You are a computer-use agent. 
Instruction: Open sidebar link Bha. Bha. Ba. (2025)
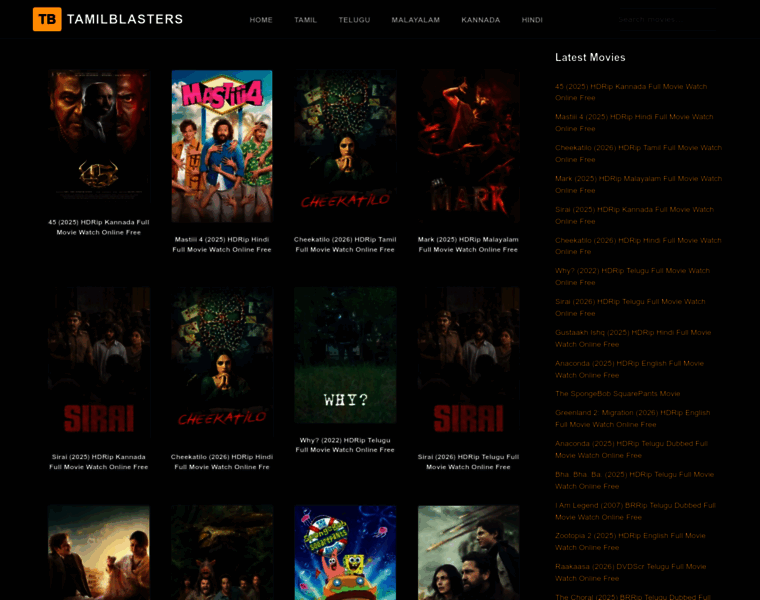[x=634, y=480]
